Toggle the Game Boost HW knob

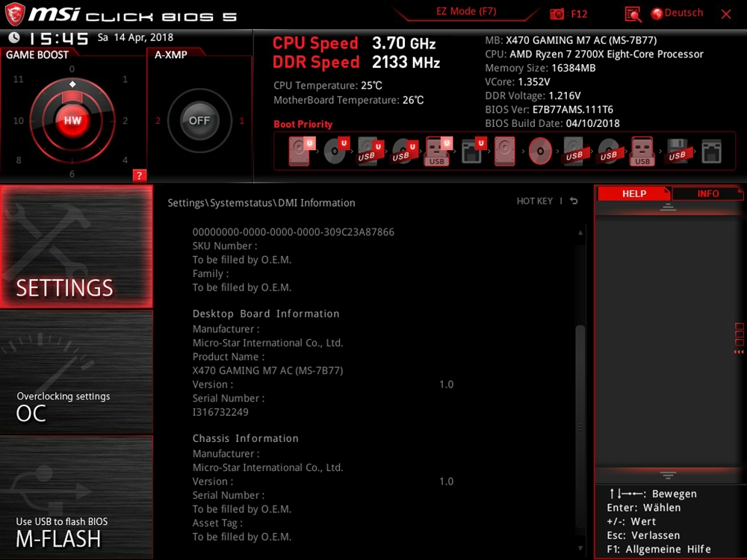coord(72,120)
